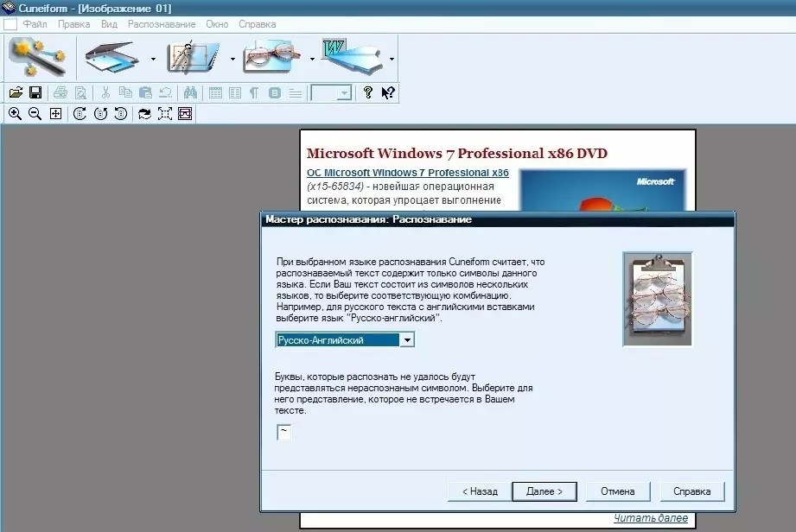This screenshot has width=796, height=532.
Task: Open the ОС Microsoft Windows 7 Professional link
Action: 408,173
